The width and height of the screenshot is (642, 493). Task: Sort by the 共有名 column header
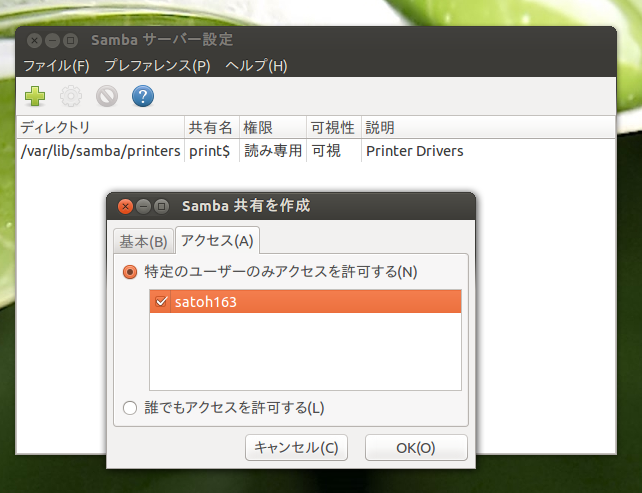click(212, 127)
